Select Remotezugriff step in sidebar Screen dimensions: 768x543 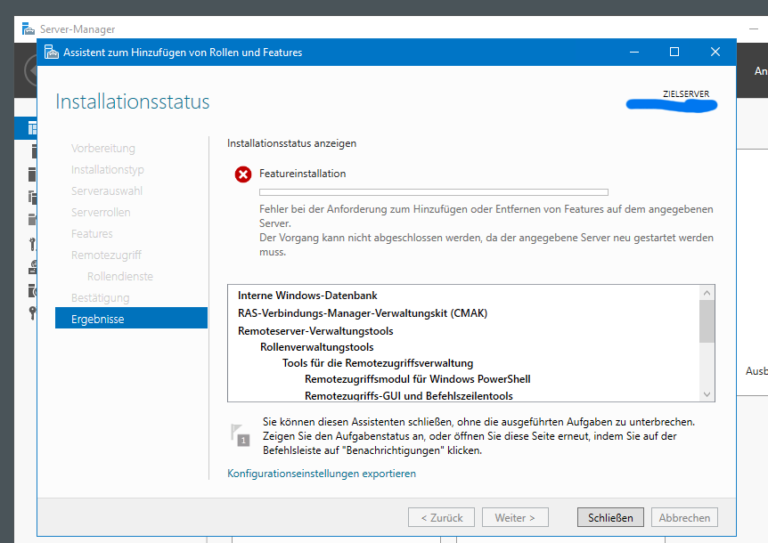pyautogui.click(x=106, y=255)
